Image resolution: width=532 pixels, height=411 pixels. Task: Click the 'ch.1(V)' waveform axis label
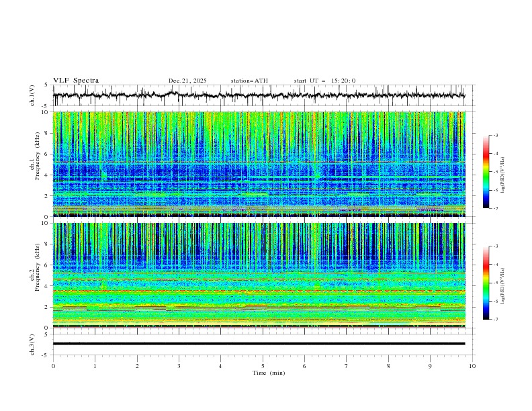coord(32,95)
